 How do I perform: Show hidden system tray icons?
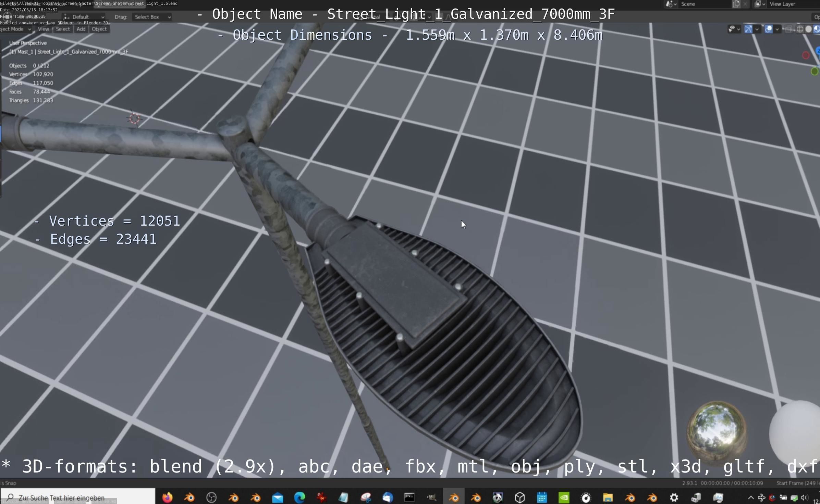pos(750,497)
